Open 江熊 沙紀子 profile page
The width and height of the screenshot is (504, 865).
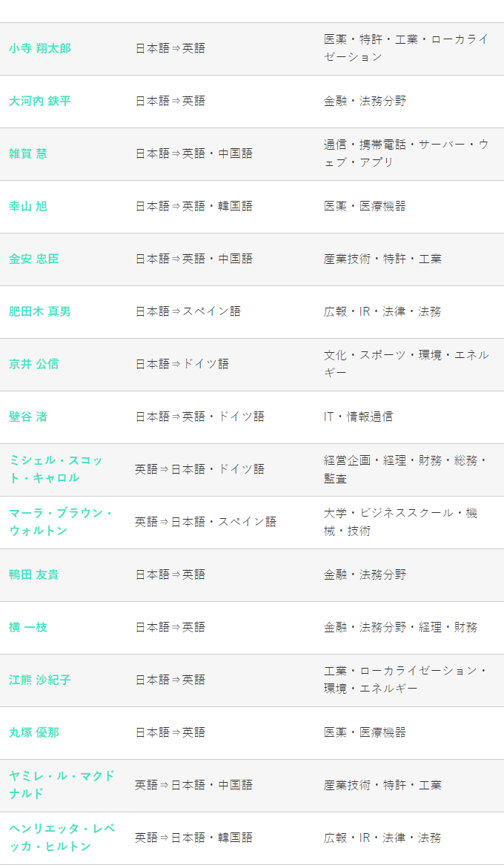[x=40, y=680]
